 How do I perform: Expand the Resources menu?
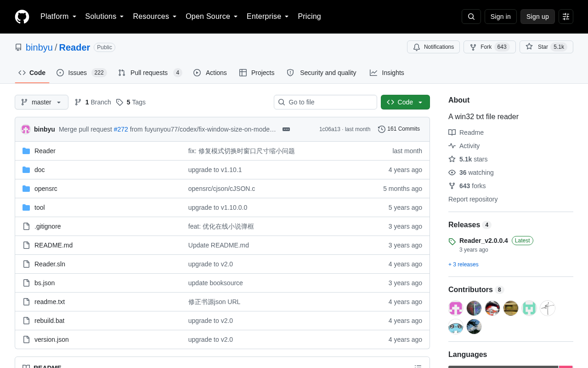click(x=155, y=17)
